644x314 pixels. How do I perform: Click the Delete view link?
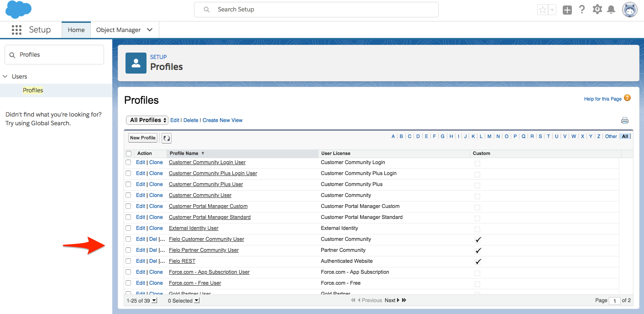(x=191, y=120)
